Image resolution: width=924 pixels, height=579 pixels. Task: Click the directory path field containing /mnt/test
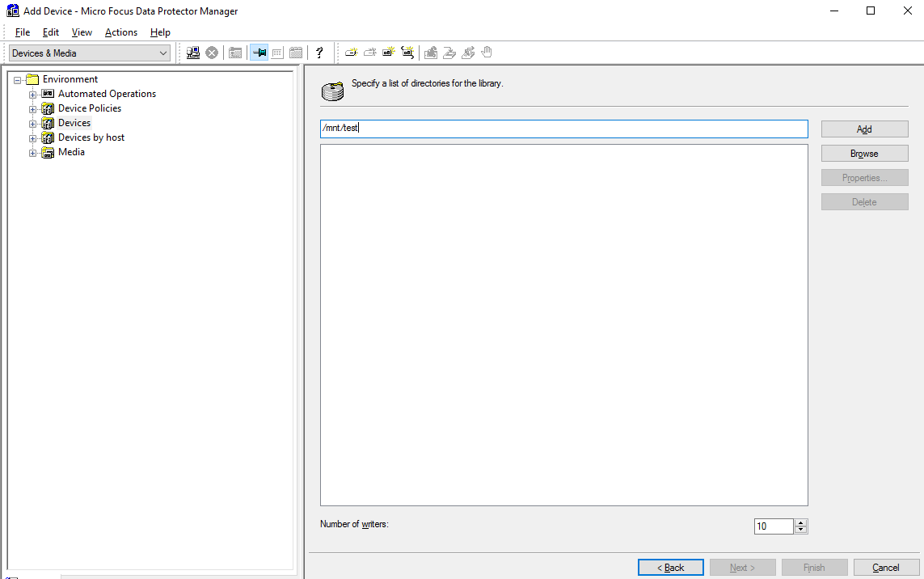click(x=564, y=129)
